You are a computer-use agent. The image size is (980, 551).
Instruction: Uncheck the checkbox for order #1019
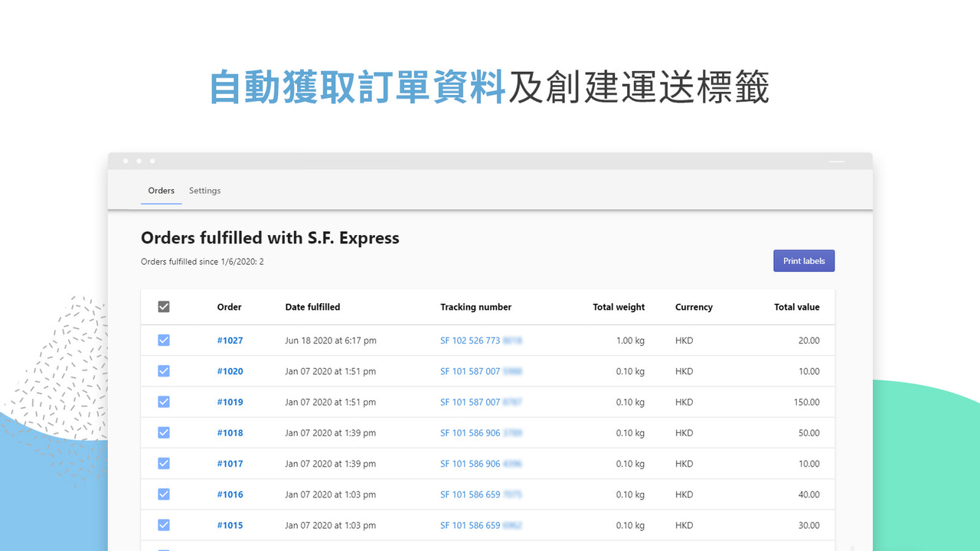coord(164,402)
